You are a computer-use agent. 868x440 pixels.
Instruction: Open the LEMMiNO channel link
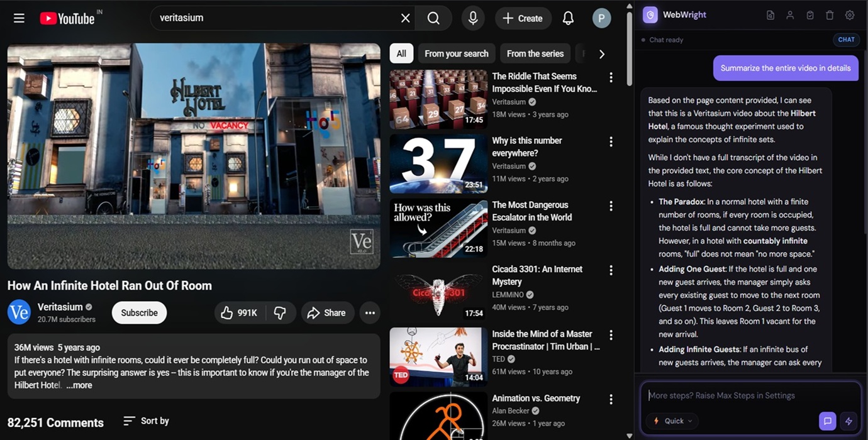click(508, 295)
